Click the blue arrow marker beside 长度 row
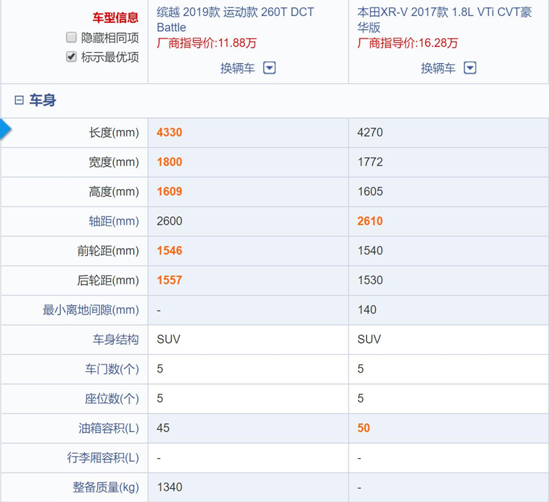Image resolution: width=549 pixels, height=502 pixels. (x=6, y=130)
